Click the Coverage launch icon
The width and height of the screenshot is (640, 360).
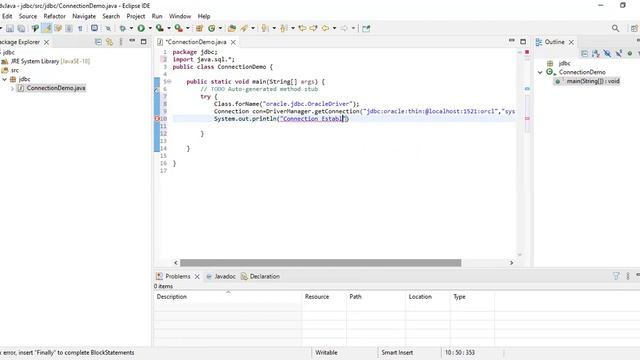[x=160, y=28]
